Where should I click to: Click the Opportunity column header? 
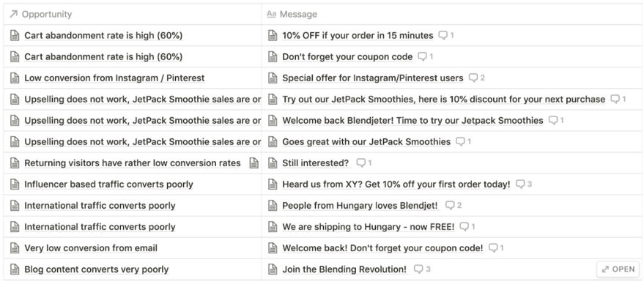click(x=40, y=15)
